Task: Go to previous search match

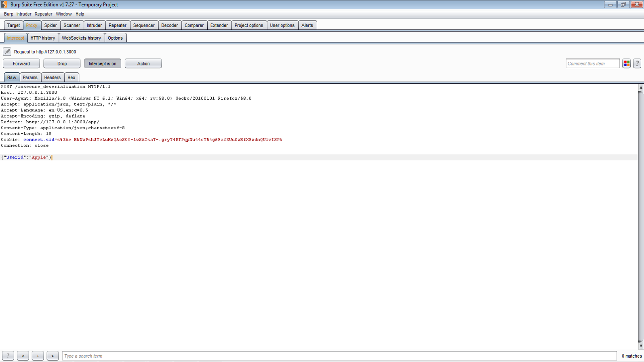Action: coord(23,356)
